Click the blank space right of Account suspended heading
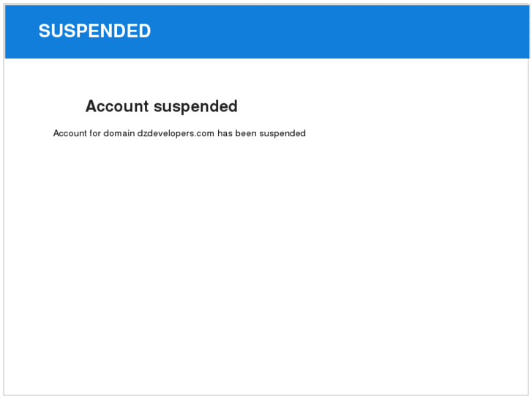Viewport: 532px width, 399px height. click(366, 106)
